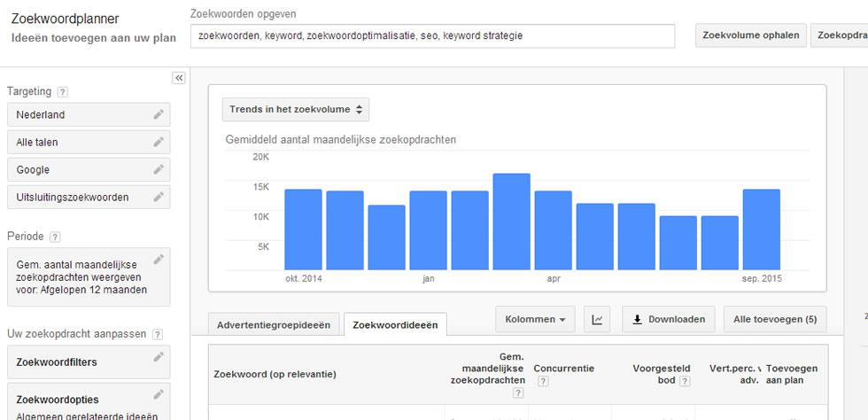Open Trends in het zoekvolume dropdown
The image size is (868, 420).
coord(296,110)
